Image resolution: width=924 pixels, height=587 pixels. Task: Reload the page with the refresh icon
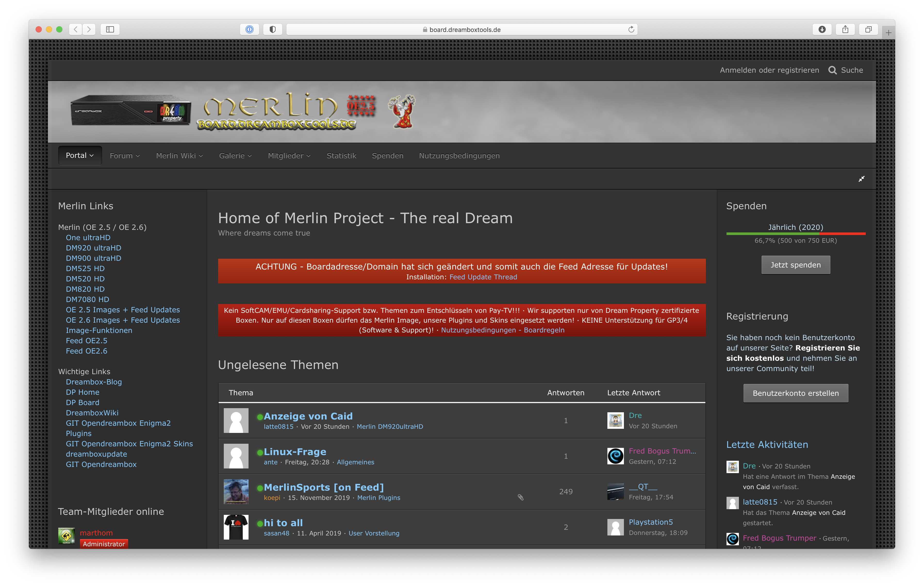631,29
